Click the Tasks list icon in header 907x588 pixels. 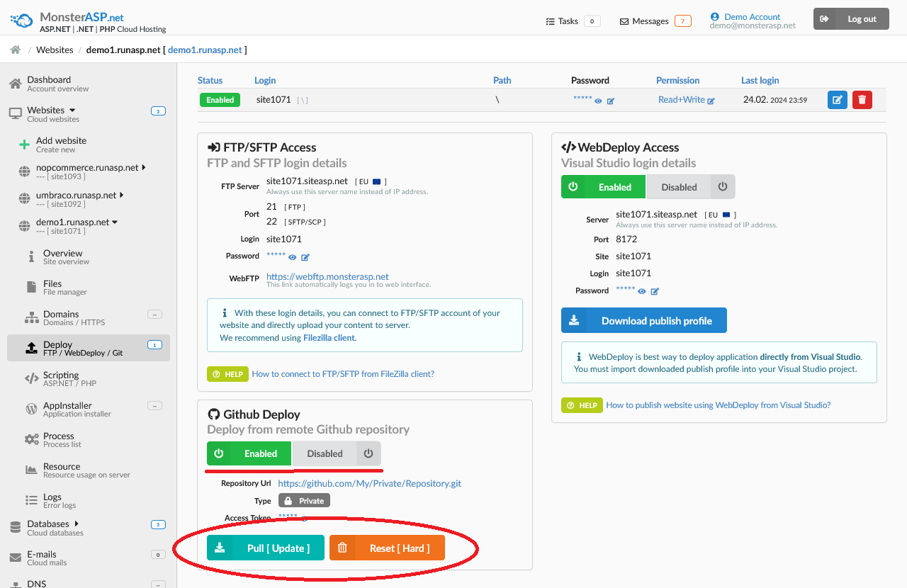(551, 21)
